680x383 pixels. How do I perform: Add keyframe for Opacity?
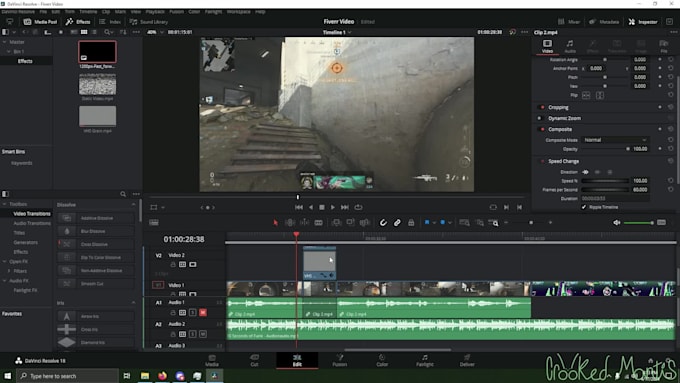coord(660,149)
